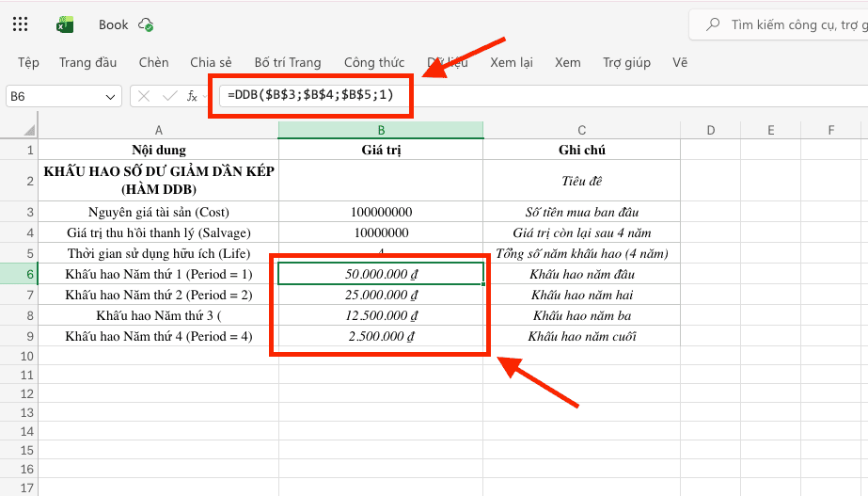The image size is (868, 496).
Task: Select the KHẤU HAO SỐ DƯ GIẢM DẦN KÉP cell
Action: click(x=158, y=181)
